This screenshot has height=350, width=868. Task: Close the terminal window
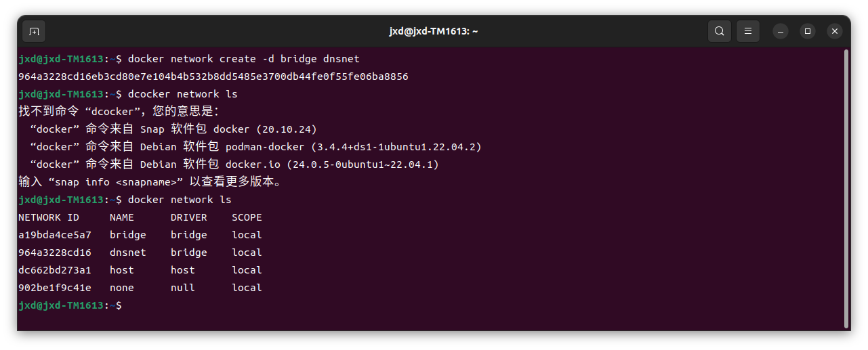pyautogui.click(x=835, y=31)
